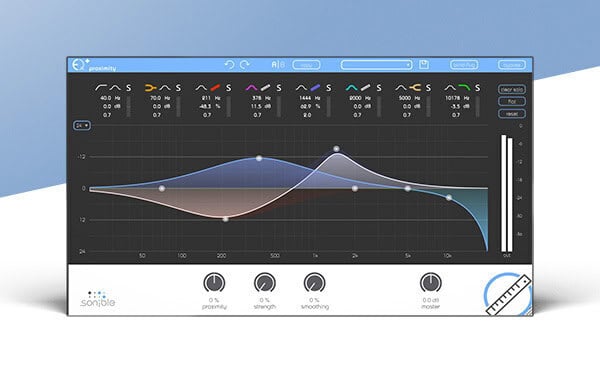Viewport: 600px width, 373px height.
Task: Solo the 40.0 Hz band
Action: [129, 88]
